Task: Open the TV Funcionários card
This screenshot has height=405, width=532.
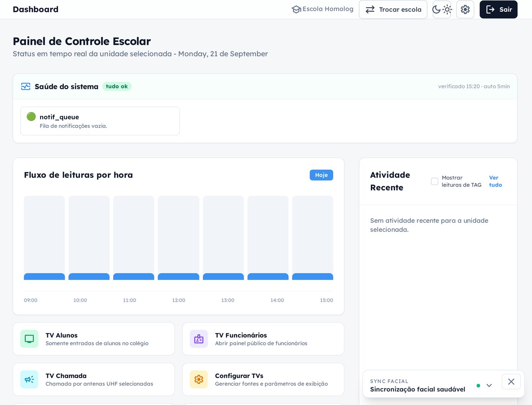Action: (x=263, y=339)
